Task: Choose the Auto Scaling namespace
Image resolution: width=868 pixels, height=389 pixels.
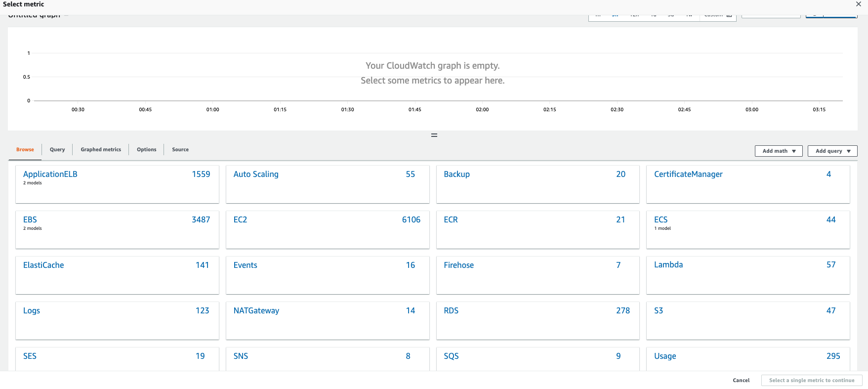Action: pyautogui.click(x=256, y=174)
